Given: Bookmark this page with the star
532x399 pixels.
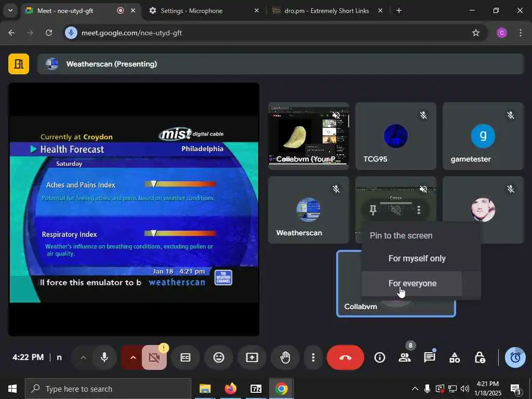Looking at the screenshot, I should click(476, 33).
